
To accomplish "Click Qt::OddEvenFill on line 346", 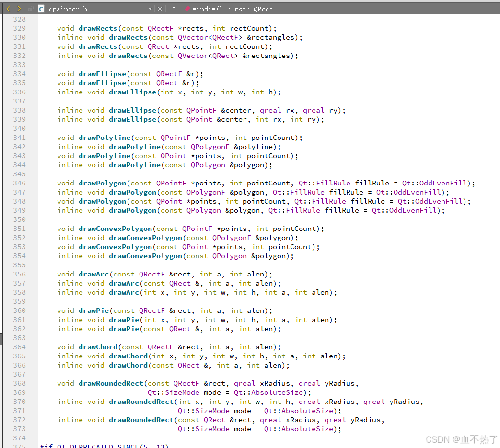I will point(434,183).
